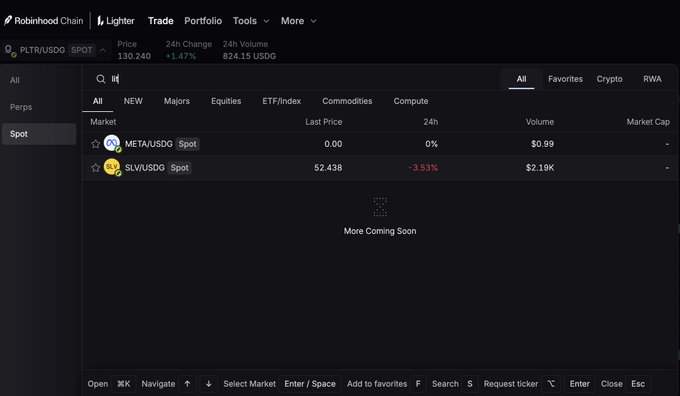Click the down arrow navigate key
Viewport: 680px width, 396px height.
(209, 384)
